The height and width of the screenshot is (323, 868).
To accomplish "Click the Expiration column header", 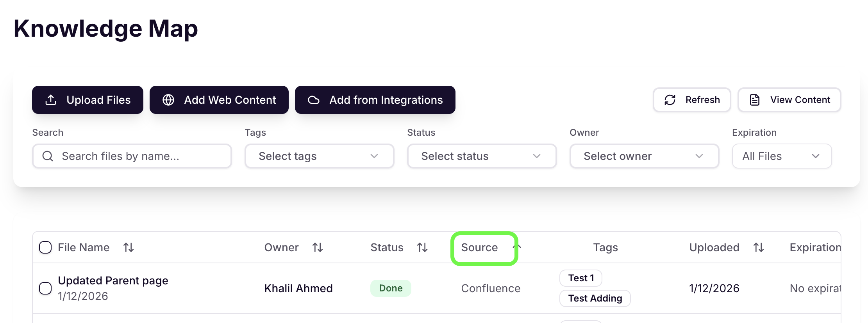I will (x=815, y=247).
